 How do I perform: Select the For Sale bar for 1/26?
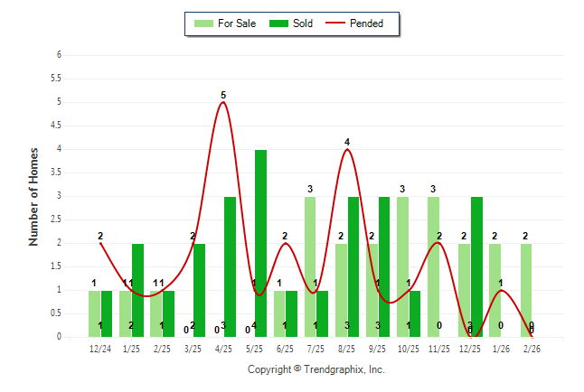(495, 290)
